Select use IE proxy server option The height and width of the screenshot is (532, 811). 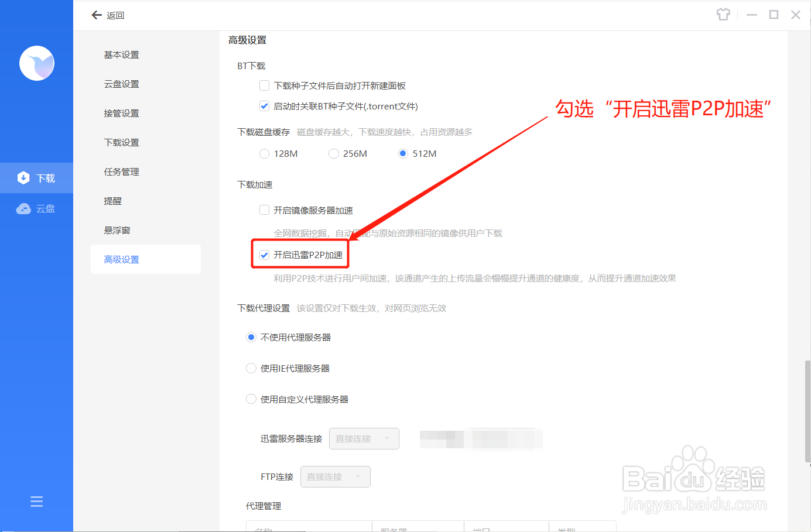251,368
